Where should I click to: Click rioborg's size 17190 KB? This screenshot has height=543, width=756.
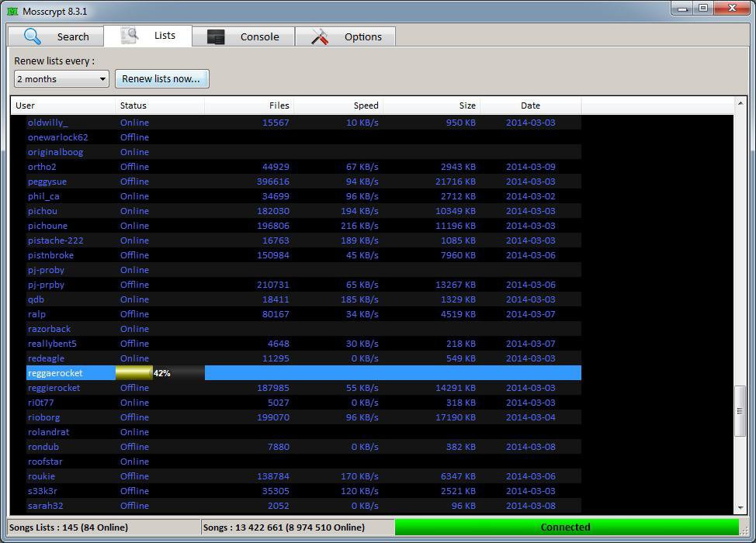(456, 417)
